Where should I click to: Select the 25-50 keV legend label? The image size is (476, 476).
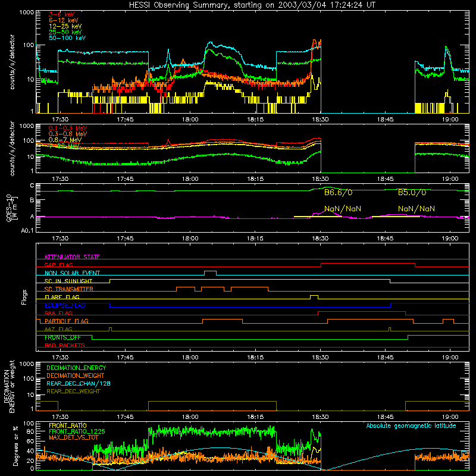pyautogui.click(x=65, y=32)
